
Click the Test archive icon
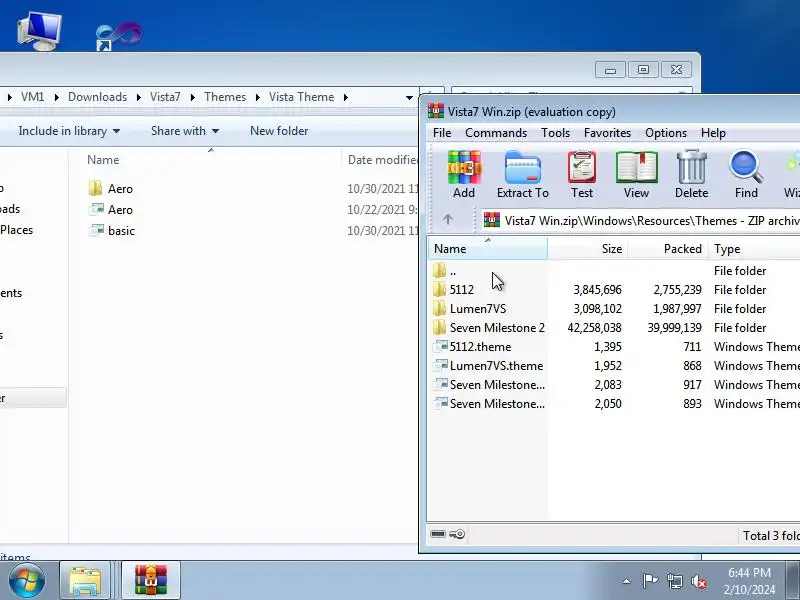point(582,174)
